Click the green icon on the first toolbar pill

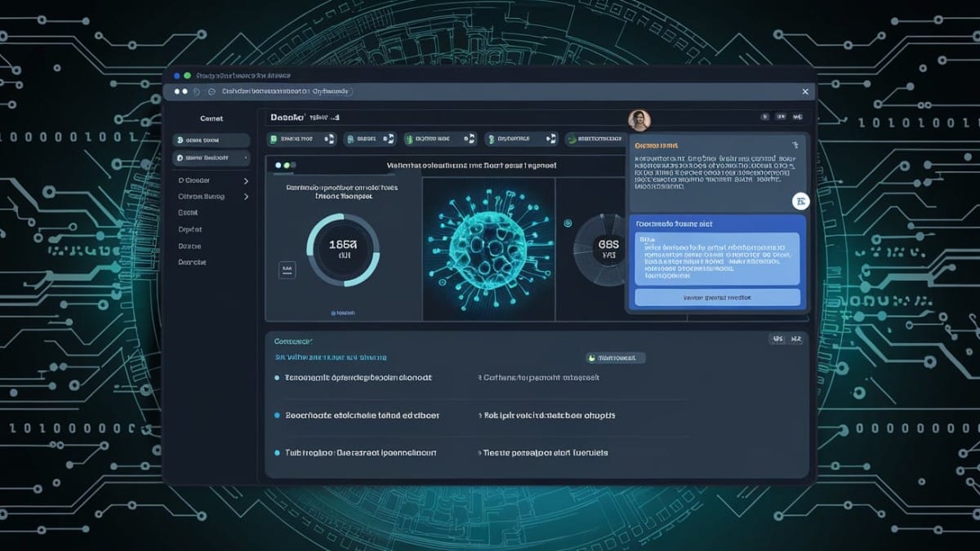pos(273,140)
